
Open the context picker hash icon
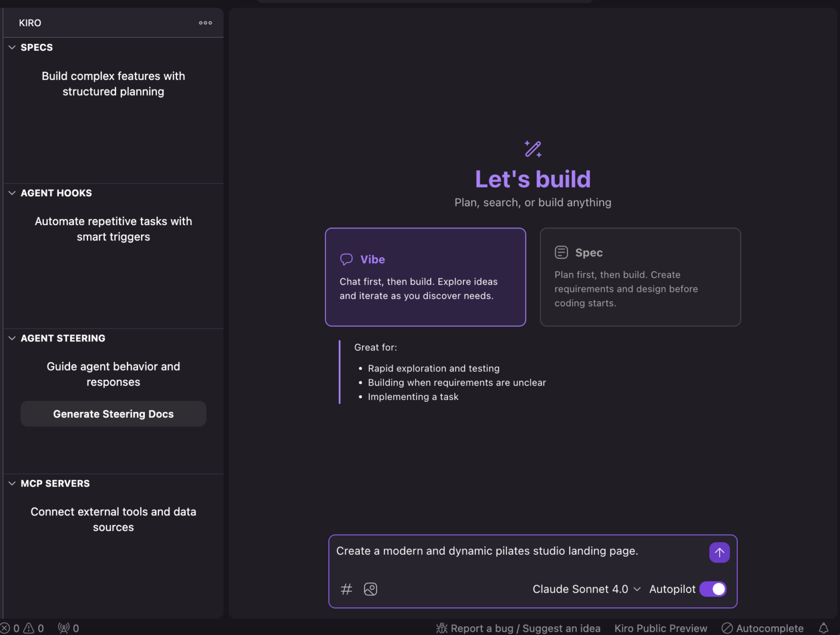point(346,589)
